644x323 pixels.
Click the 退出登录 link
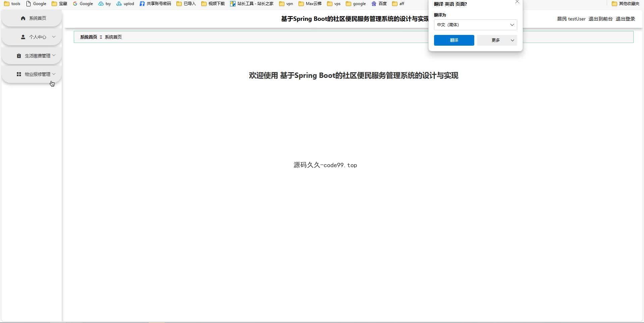[625, 19]
